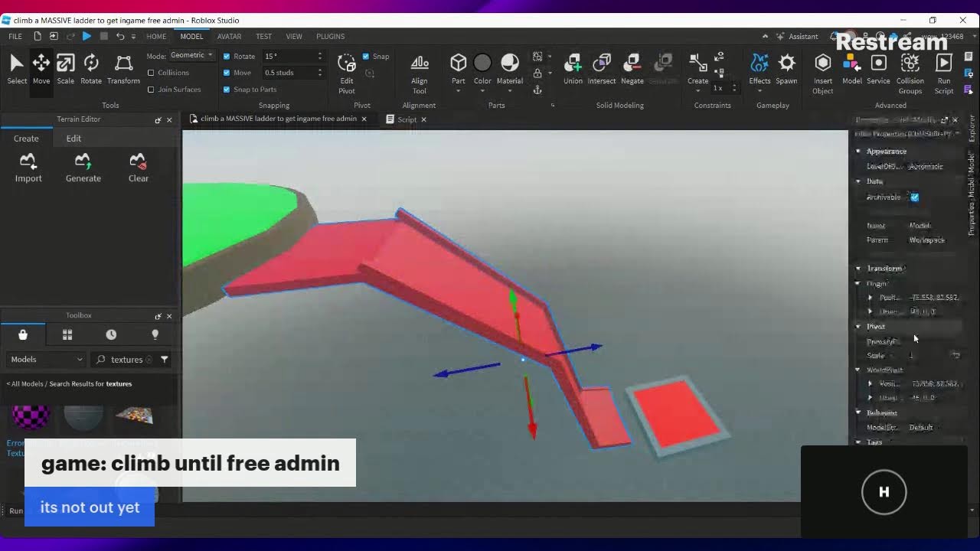980x551 pixels.
Task: Open the part Color picker
Action: point(482,69)
